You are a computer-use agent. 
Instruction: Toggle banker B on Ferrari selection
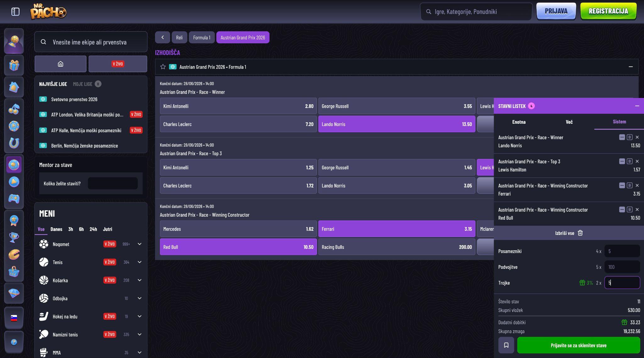pos(629,186)
